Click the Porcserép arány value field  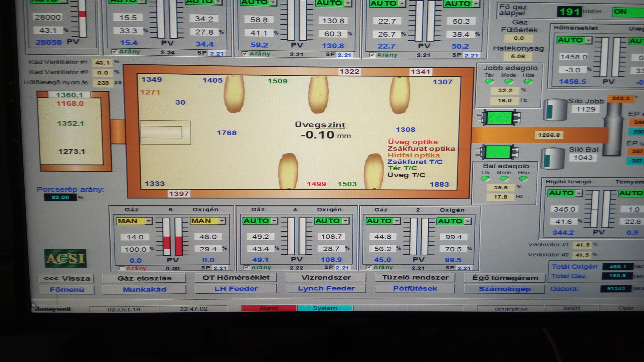[x=60, y=197]
